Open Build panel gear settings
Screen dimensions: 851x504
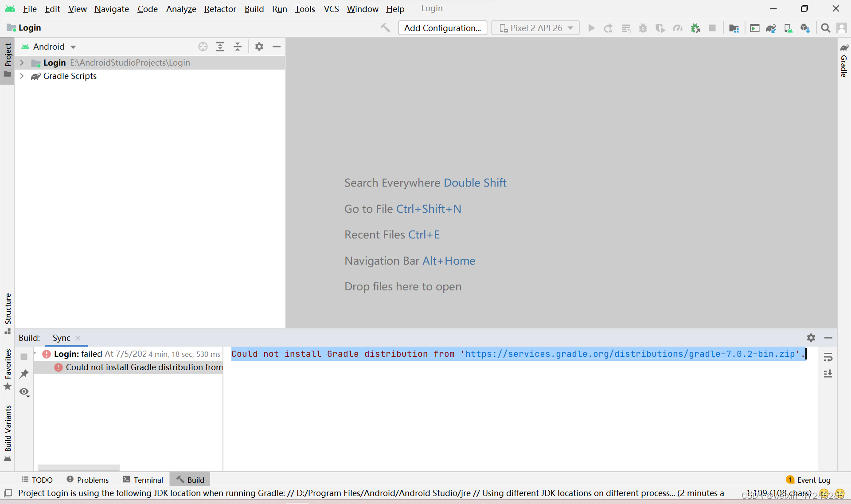(x=811, y=338)
